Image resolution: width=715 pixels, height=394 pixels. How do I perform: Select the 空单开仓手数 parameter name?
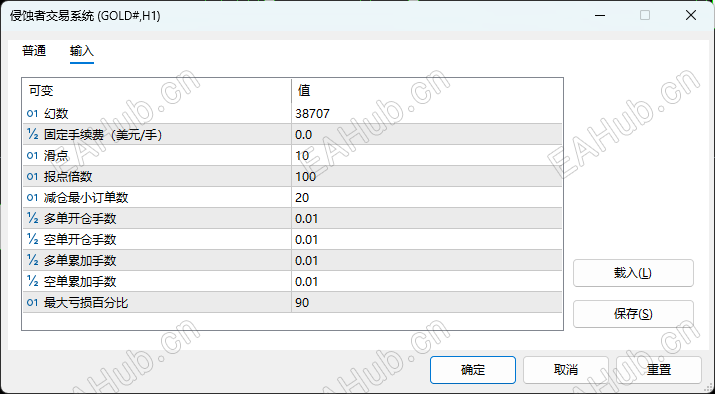point(80,239)
